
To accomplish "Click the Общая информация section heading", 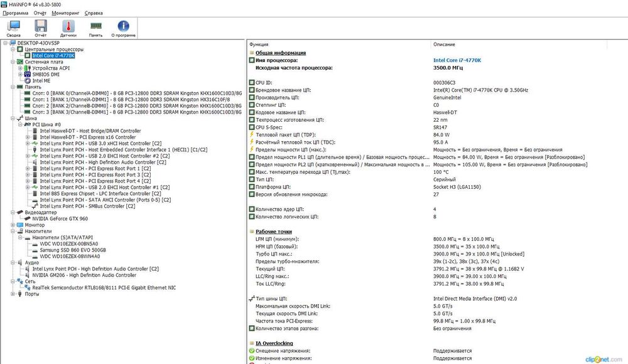I will 281,53.
